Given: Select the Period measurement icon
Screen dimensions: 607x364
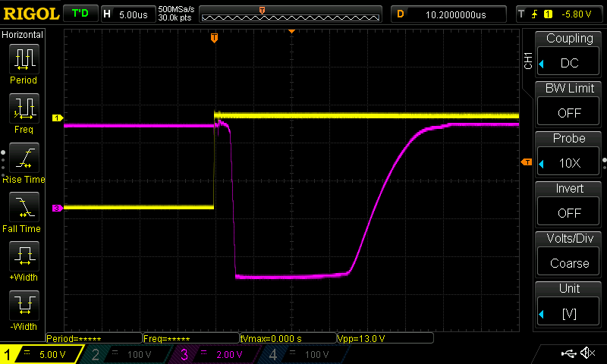Looking at the screenshot, I should click(x=24, y=59).
